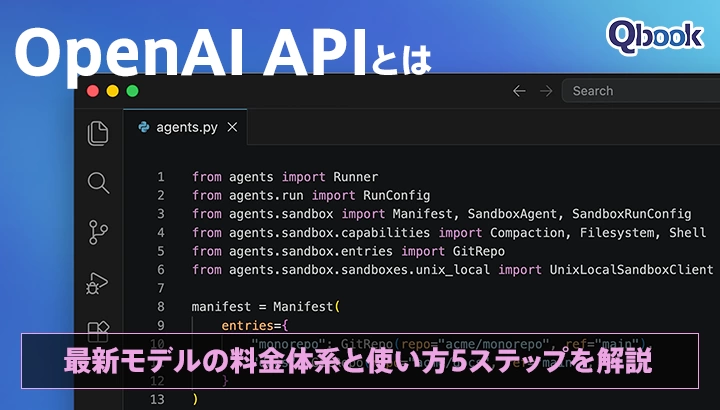Click SandboxRunConfig on line 3

[631, 214]
